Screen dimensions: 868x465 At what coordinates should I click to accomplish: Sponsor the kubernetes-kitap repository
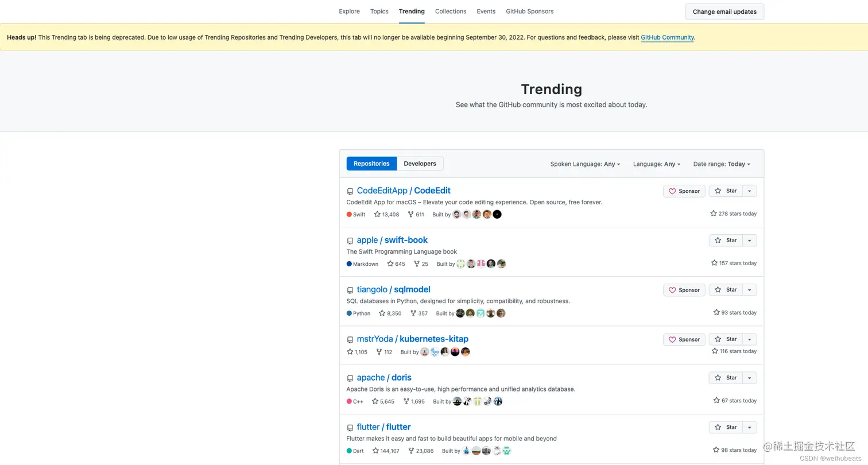pos(684,339)
